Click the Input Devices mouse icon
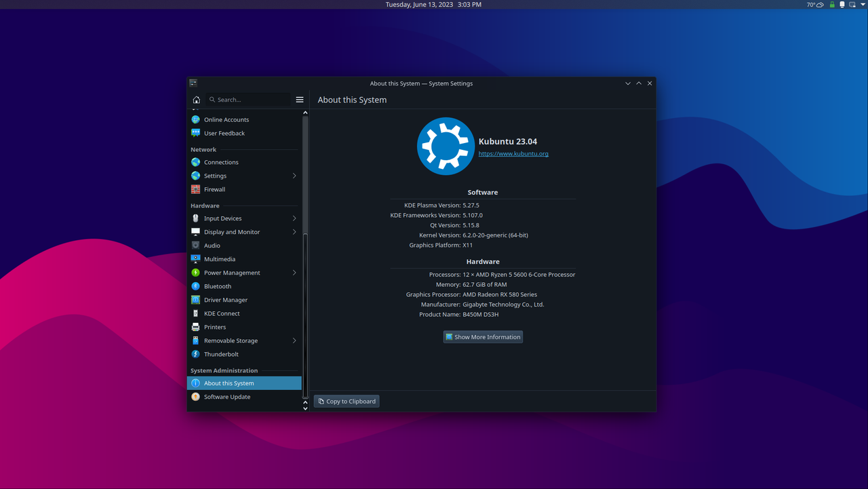868x489 pixels. [x=195, y=218]
